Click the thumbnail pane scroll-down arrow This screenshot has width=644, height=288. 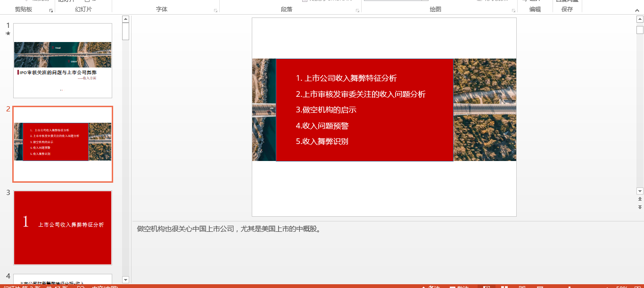coord(125,280)
